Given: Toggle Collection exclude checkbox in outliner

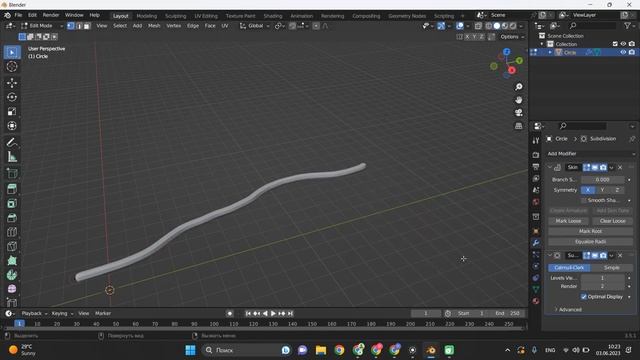Looking at the screenshot, I should point(615,44).
